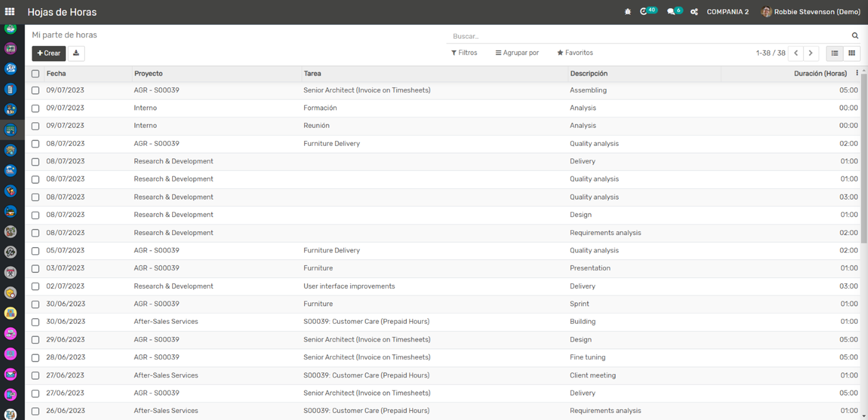
Task: Toggle the select-all checkbox in header
Action: coord(35,74)
